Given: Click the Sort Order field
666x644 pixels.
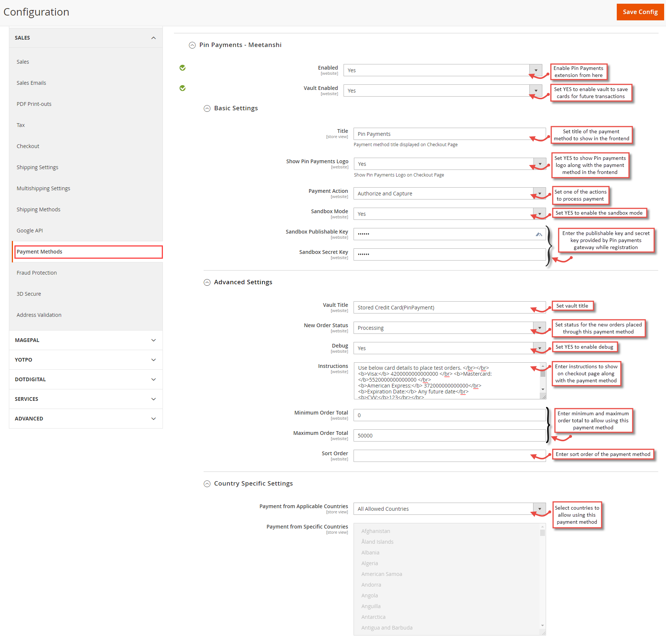Looking at the screenshot, I should [449, 456].
